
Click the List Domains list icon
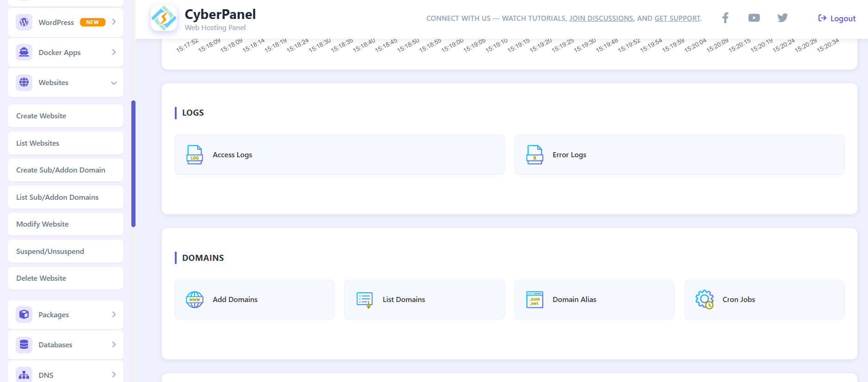click(364, 300)
